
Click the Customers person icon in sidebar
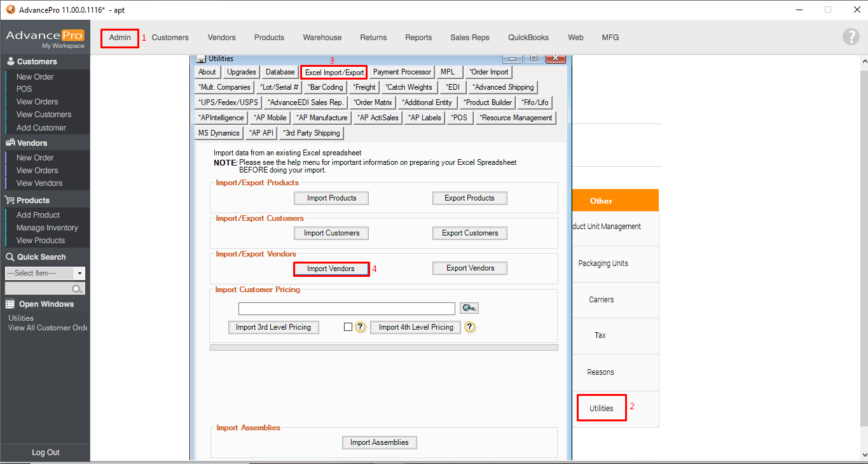coord(10,62)
